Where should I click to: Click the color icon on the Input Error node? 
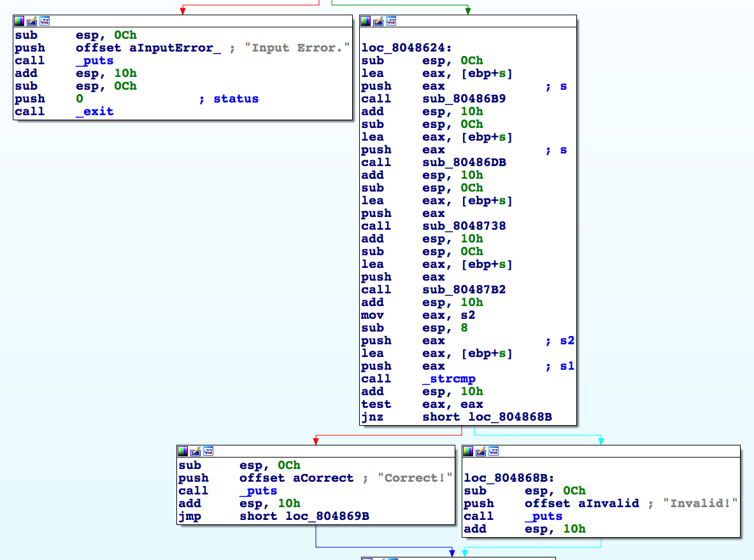(19, 21)
